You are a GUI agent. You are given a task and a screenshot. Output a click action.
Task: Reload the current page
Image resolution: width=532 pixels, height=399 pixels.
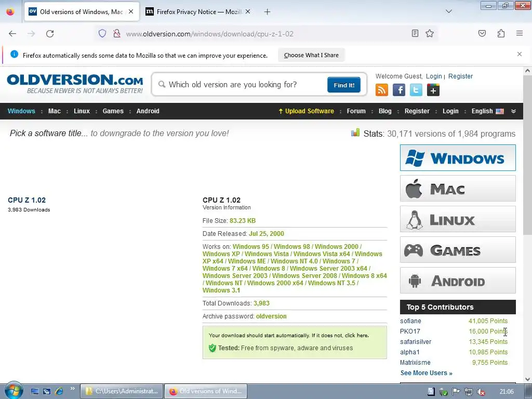(x=50, y=34)
